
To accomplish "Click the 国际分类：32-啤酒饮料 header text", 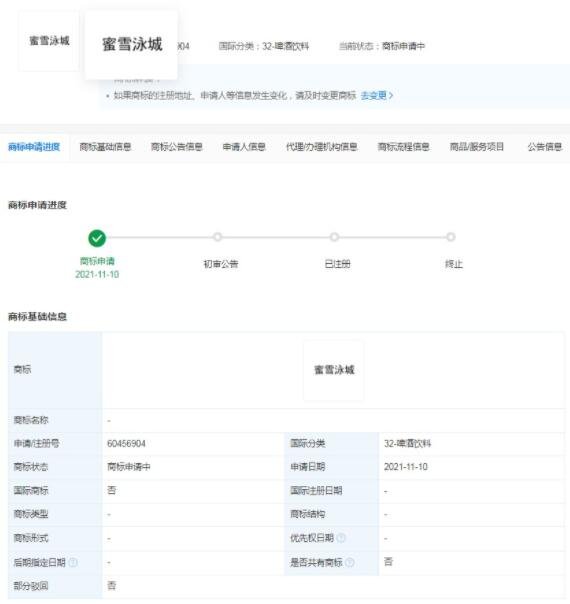I will (x=264, y=46).
